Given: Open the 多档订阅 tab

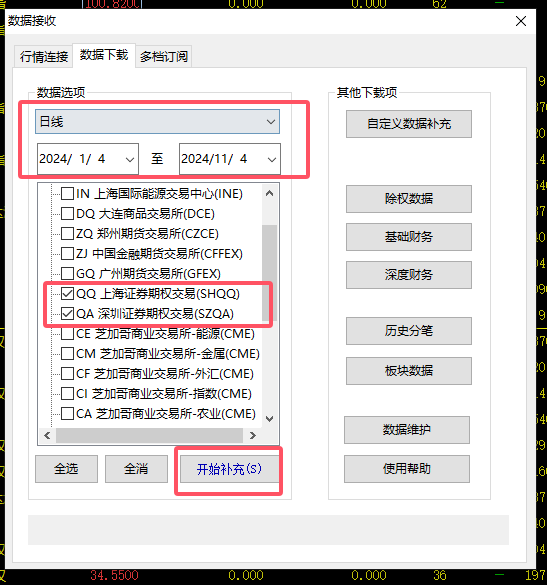Looking at the screenshot, I should pos(164,57).
